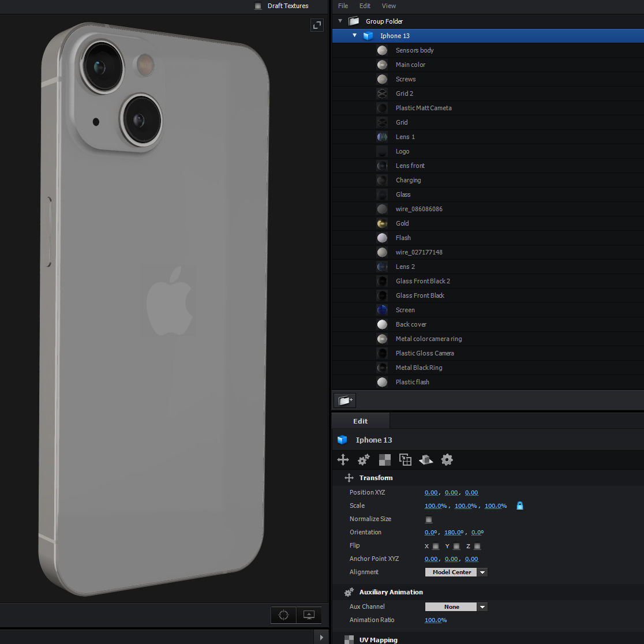
Task: Click the ground plane cube icon in the toolbar
Action: (x=426, y=459)
